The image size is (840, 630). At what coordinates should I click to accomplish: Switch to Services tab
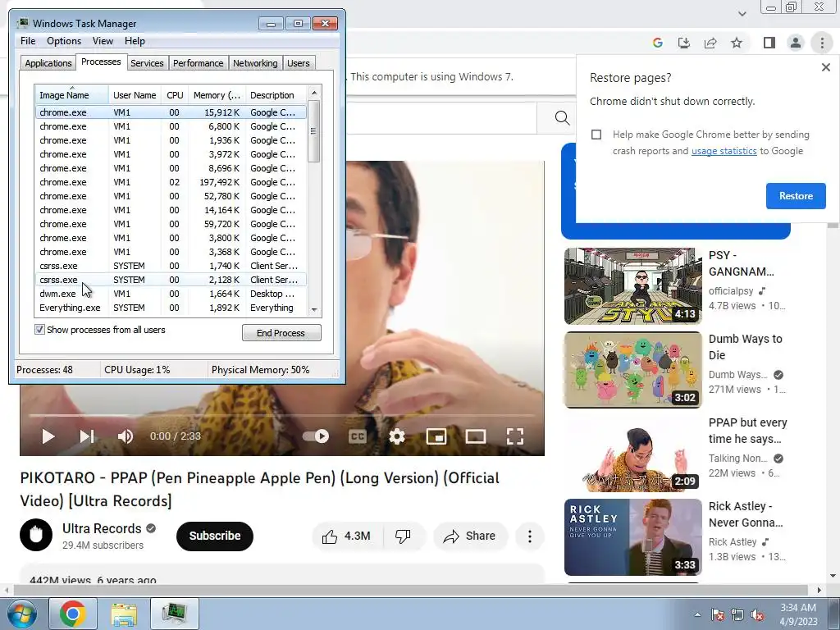(x=147, y=63)
